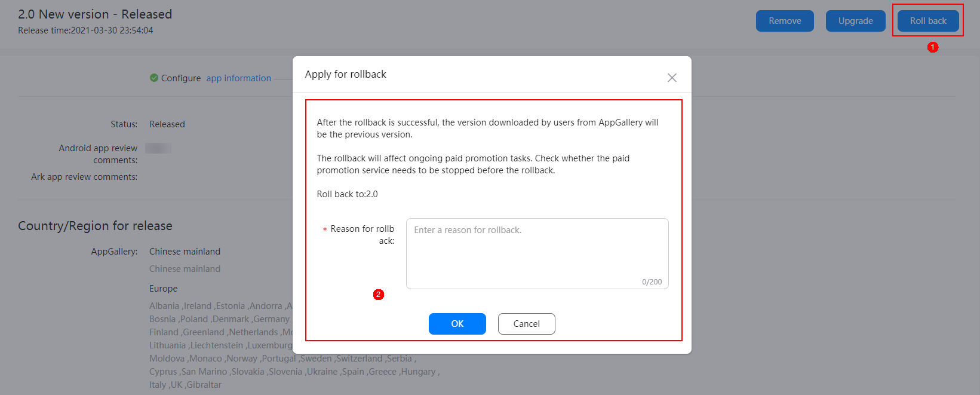The height and width of the screenshot is (395, 980).
Task: Click the green check icon beside Configure
Action: (154, 78)
